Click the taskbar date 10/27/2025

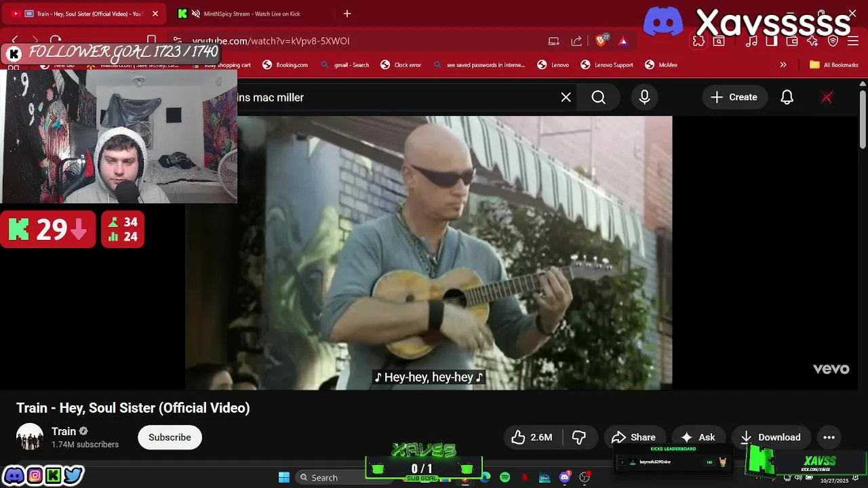click(834, 481)
